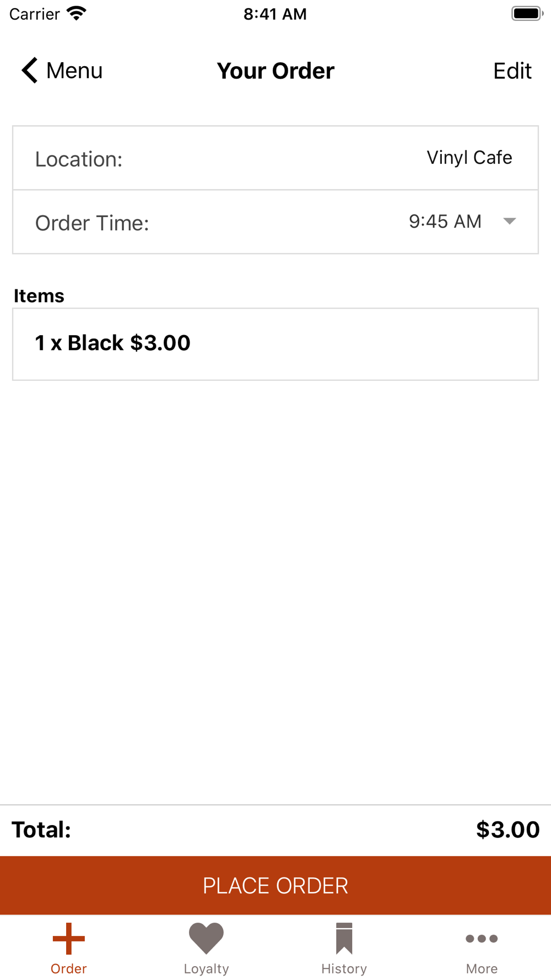Tap Edit in the navigation bar

pyautogui.click(x=512, y=71)
